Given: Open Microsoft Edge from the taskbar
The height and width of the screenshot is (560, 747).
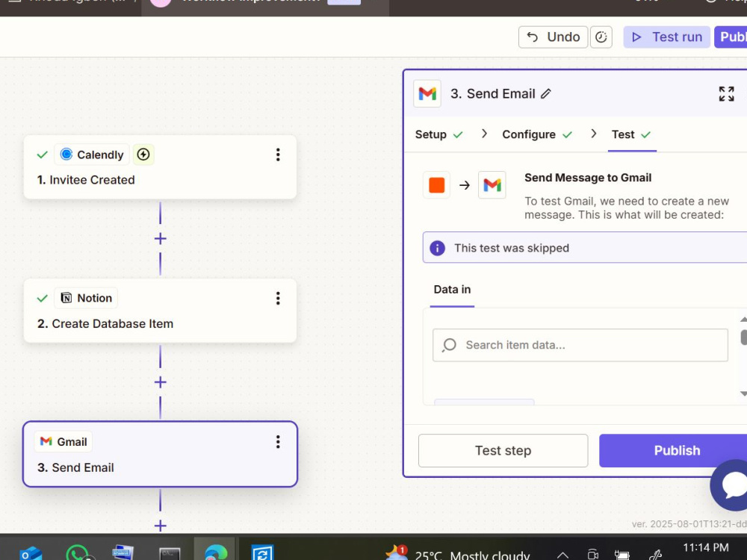Looking at the screenshot, I should [215, 553].
